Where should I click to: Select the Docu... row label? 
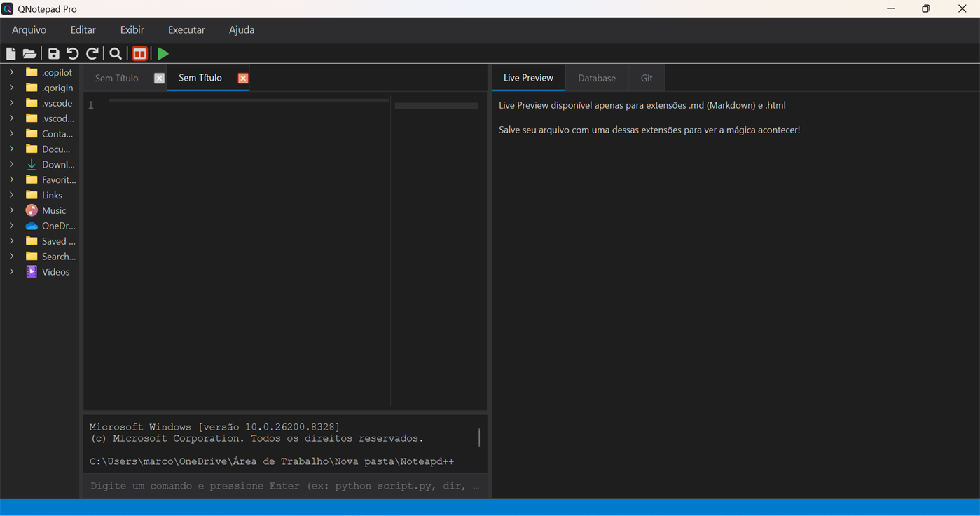pos(56,149)
